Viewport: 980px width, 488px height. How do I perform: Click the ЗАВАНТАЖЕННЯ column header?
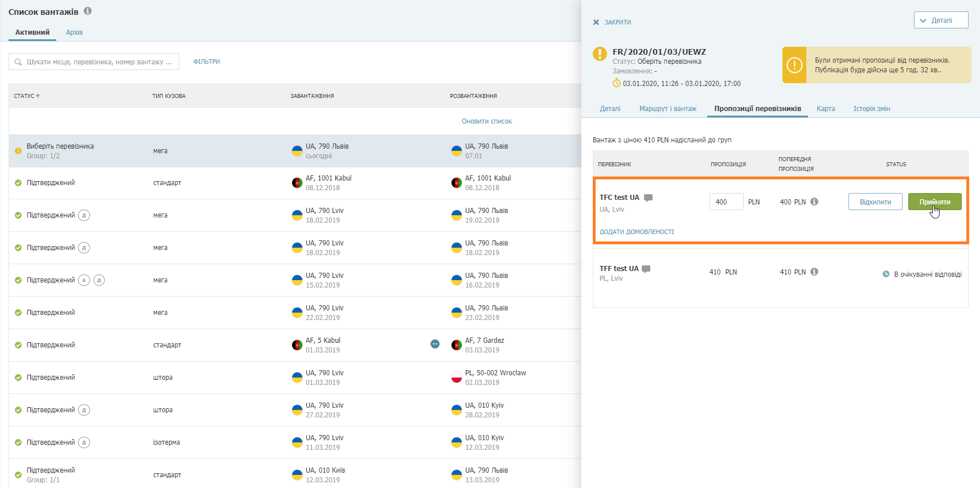312,96
